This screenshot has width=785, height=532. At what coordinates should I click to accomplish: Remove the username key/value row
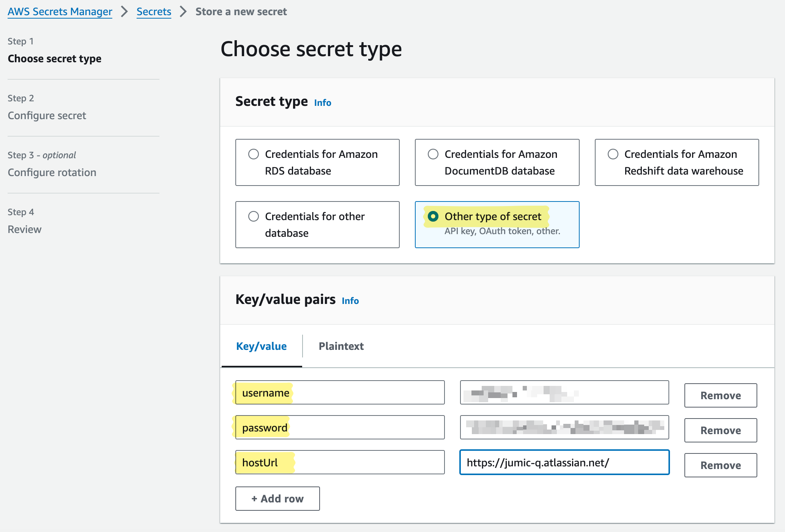(720, 395)
